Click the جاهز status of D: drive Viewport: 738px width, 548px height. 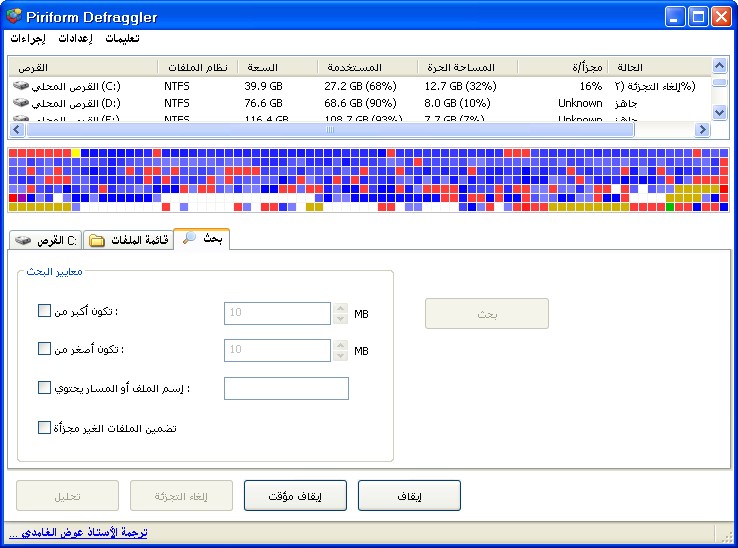(x=626, y=103)
